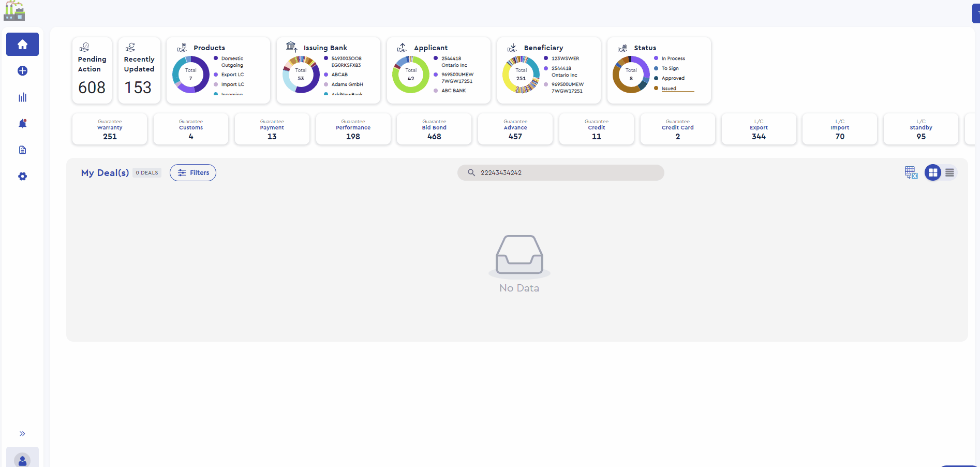Click the Recently Updated refresh icon
The width and height of the screenshot is (980, 467).
pos(130,47)
